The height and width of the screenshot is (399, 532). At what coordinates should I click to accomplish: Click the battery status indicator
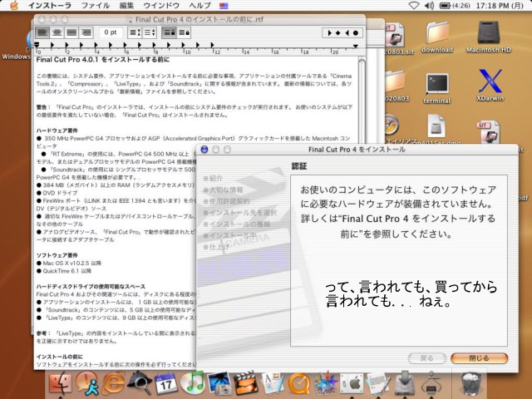coord(456,6)
